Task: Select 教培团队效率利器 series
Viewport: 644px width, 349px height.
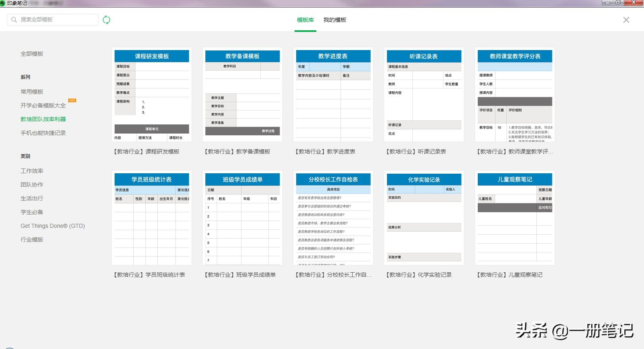Action: pos(43,119)
